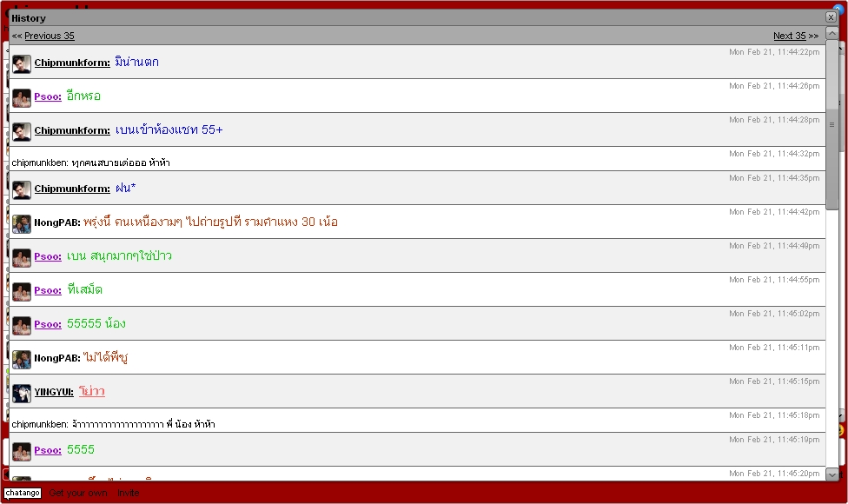The height and width of the screenshot is (504, 848).
Task: Click the 'Invite' link in footer
Action: point(129,494)
